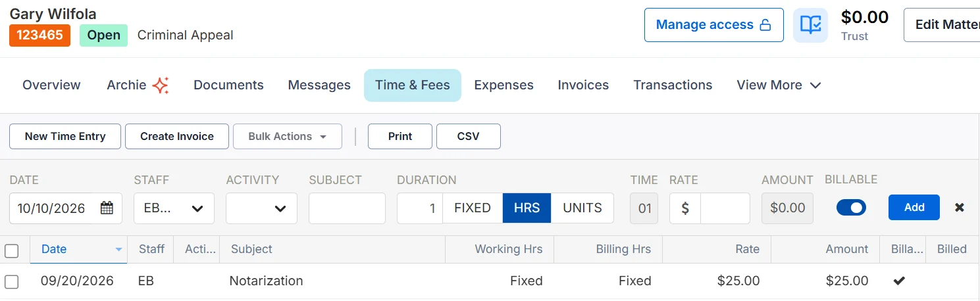Click the 09/20/2026 date cell

[x=77, y=281]
